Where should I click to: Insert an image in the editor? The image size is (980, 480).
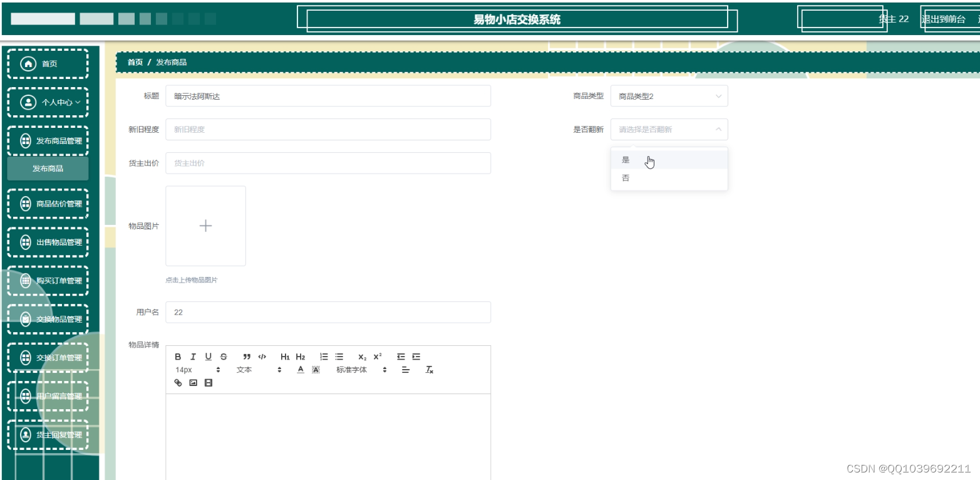[193, 382]
